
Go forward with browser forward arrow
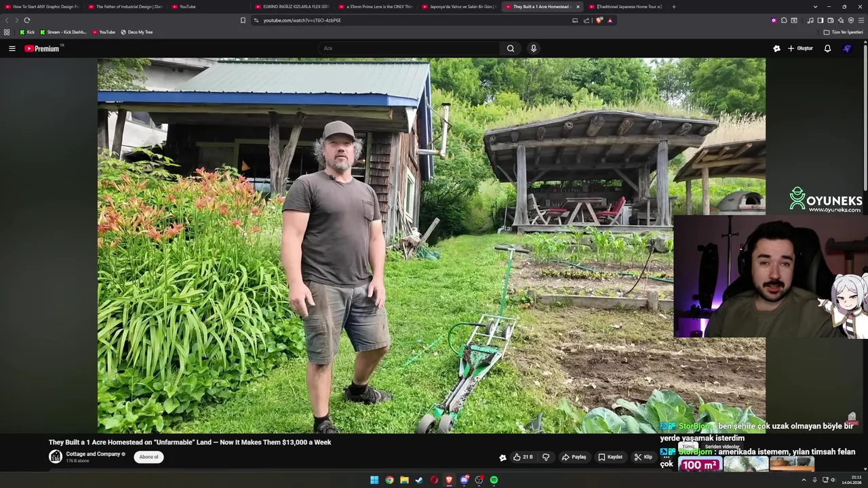pyautogui.click(x=16, y=20)
